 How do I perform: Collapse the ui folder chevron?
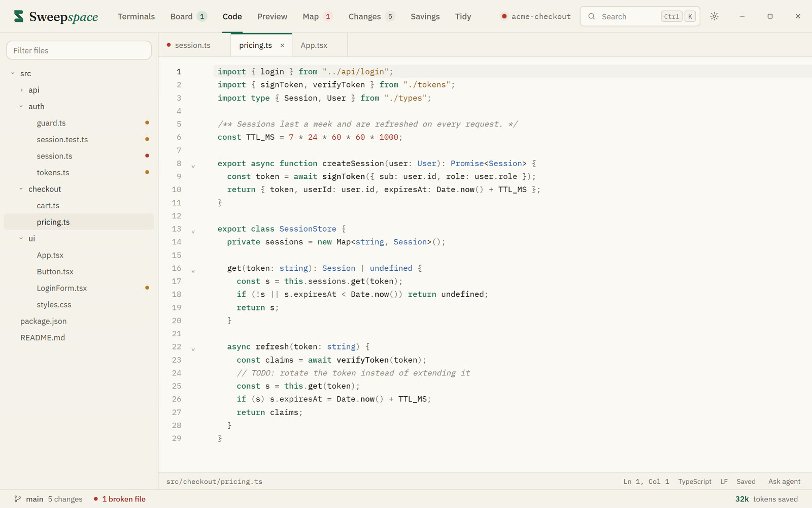click(x=21, y=238)
